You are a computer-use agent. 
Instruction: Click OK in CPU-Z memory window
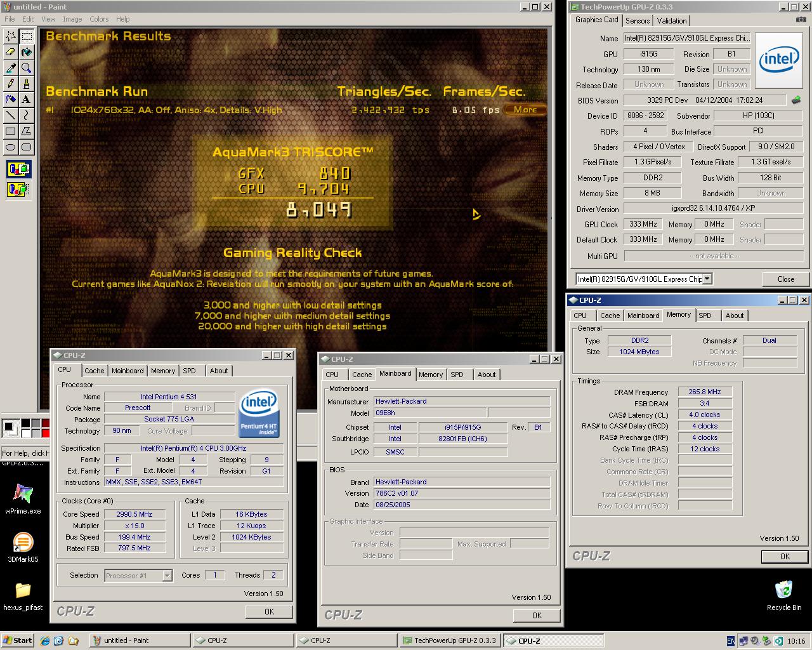tap(785, 556)
